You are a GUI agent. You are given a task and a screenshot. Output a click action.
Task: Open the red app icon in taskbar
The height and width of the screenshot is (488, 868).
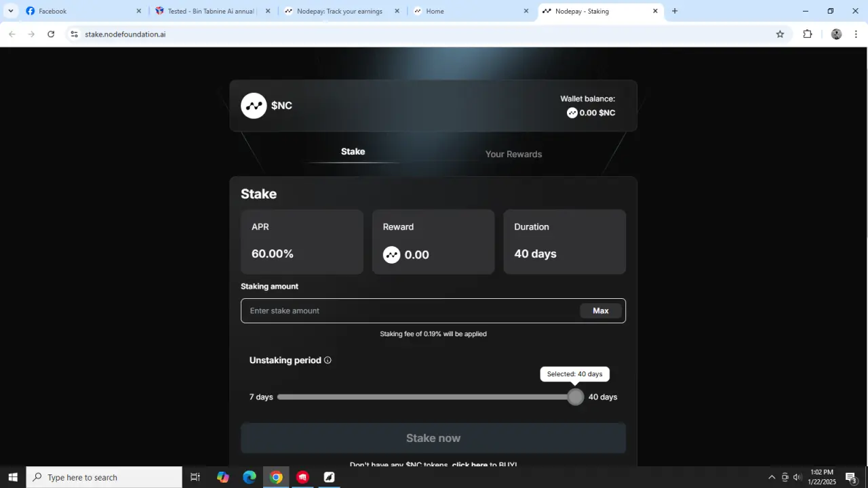point(302,477)
